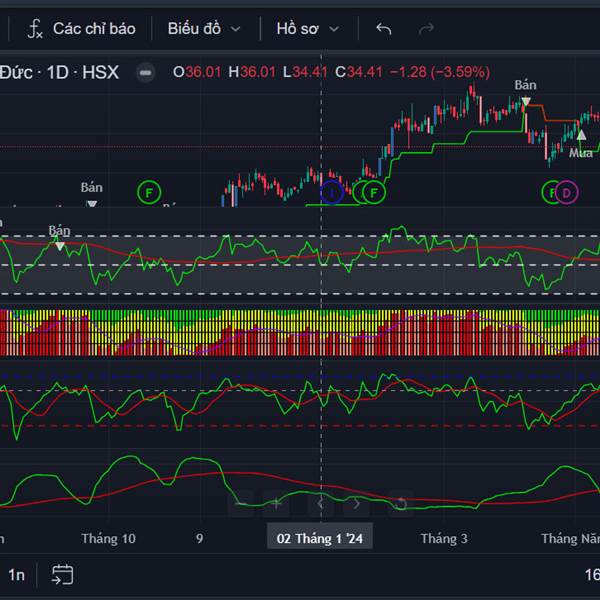Click the open price O36.01 value
Viewport: 600px width, 600px height.
pyautogui.click(x=197, y=72)
